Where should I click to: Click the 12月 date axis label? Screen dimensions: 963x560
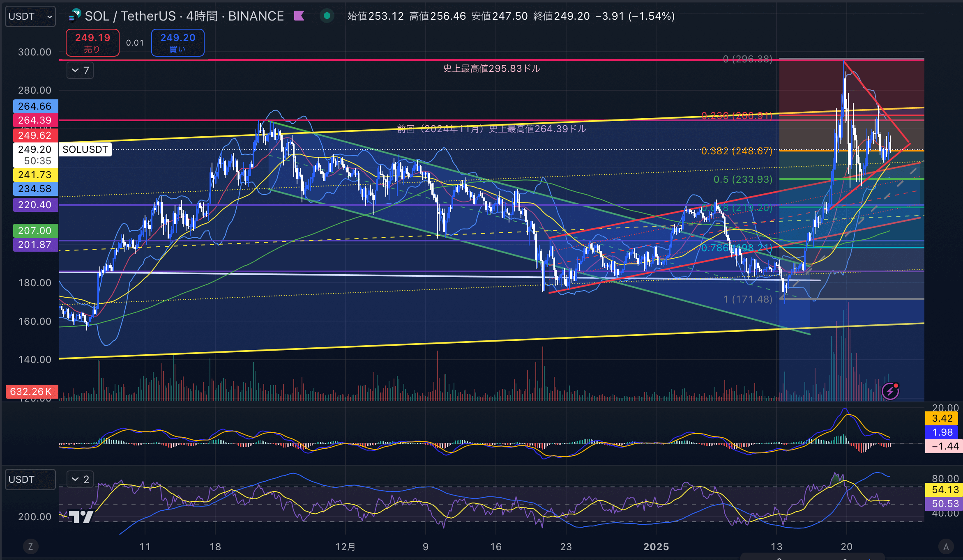pyautogui.click(x=346, y=547)
